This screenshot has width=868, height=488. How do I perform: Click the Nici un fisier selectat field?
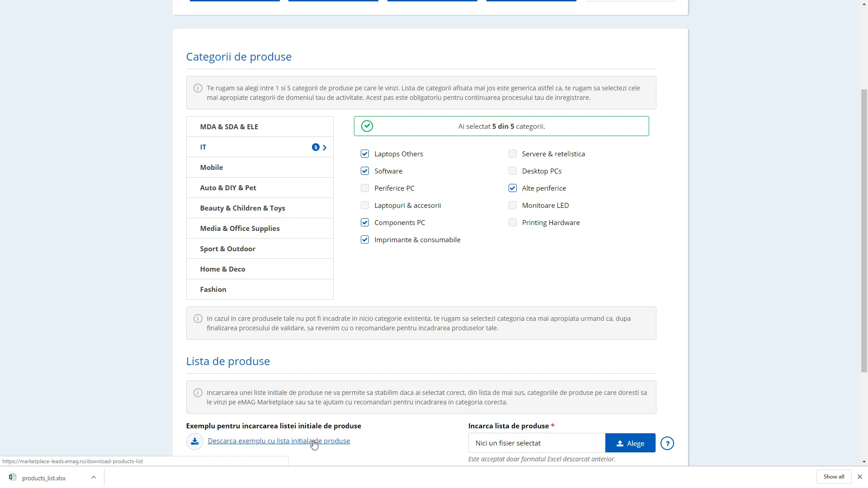point(537,443)
